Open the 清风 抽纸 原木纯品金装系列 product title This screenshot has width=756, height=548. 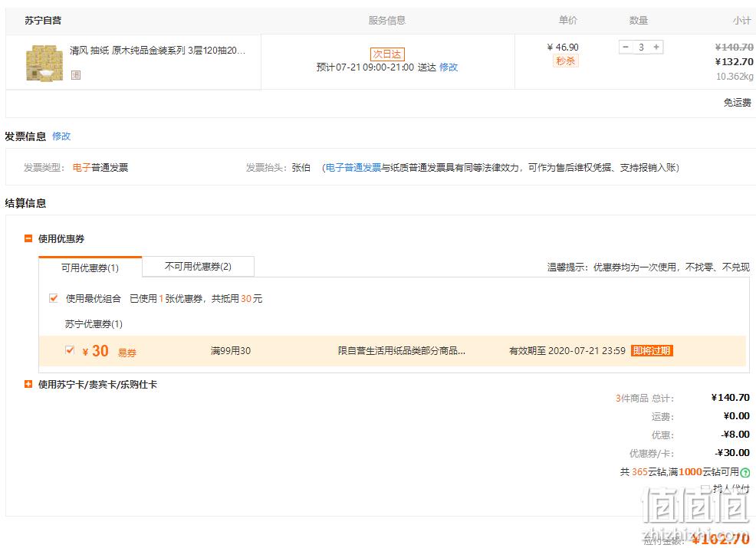coord(158,50)
